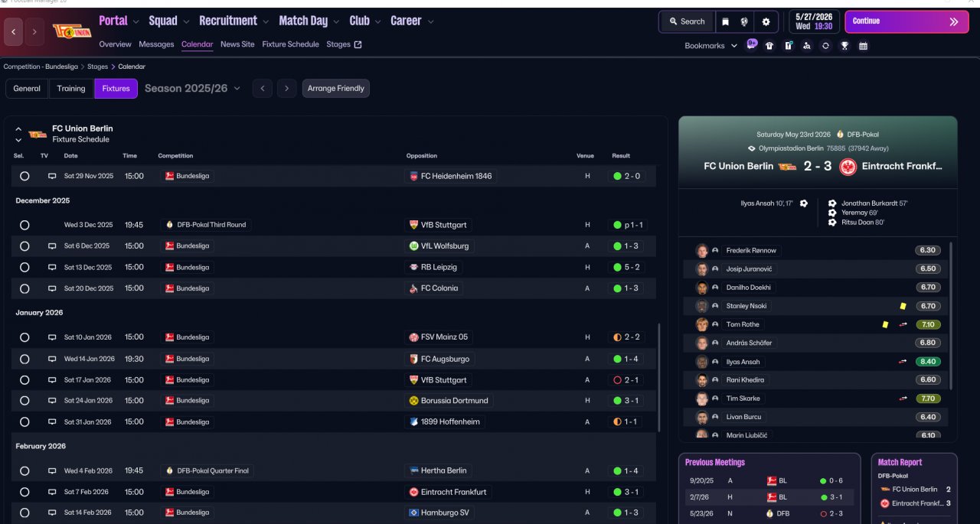Image resolution: width=980 pixels, height=524 pixels.
Task: Toggle the FC Union Berlin fixture schedule chevrons
Action: (x=18, y=135)
